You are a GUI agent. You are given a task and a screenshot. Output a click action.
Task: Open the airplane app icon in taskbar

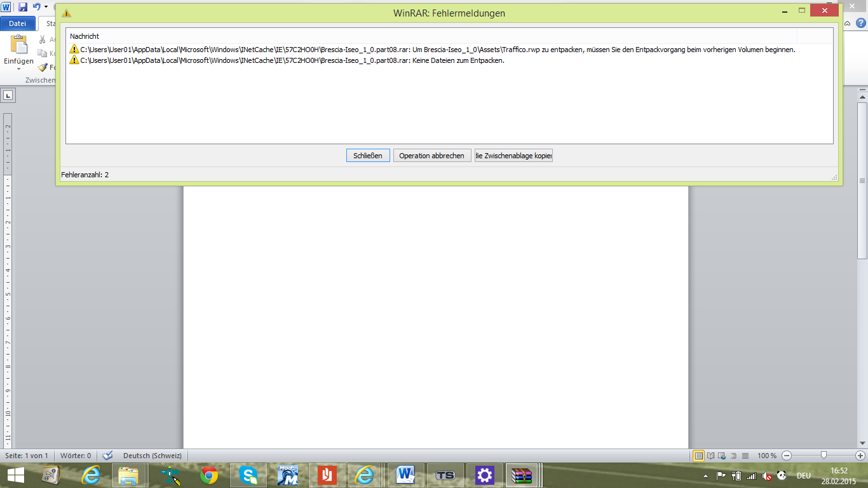point(170,475)
